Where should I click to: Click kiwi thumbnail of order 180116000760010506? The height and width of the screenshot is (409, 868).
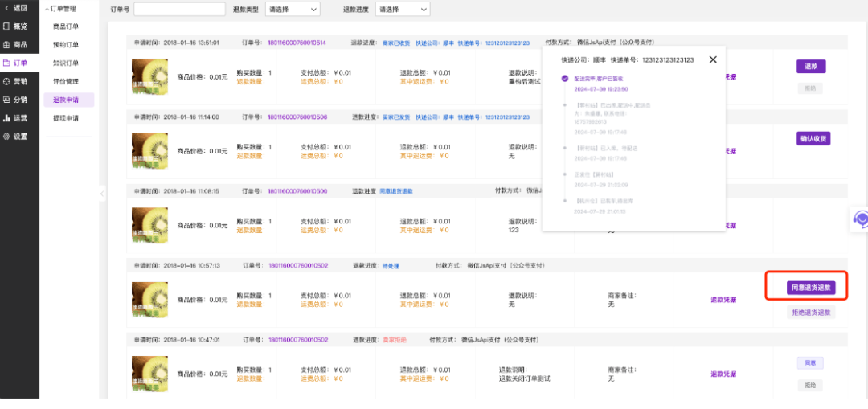pos(149,151)
